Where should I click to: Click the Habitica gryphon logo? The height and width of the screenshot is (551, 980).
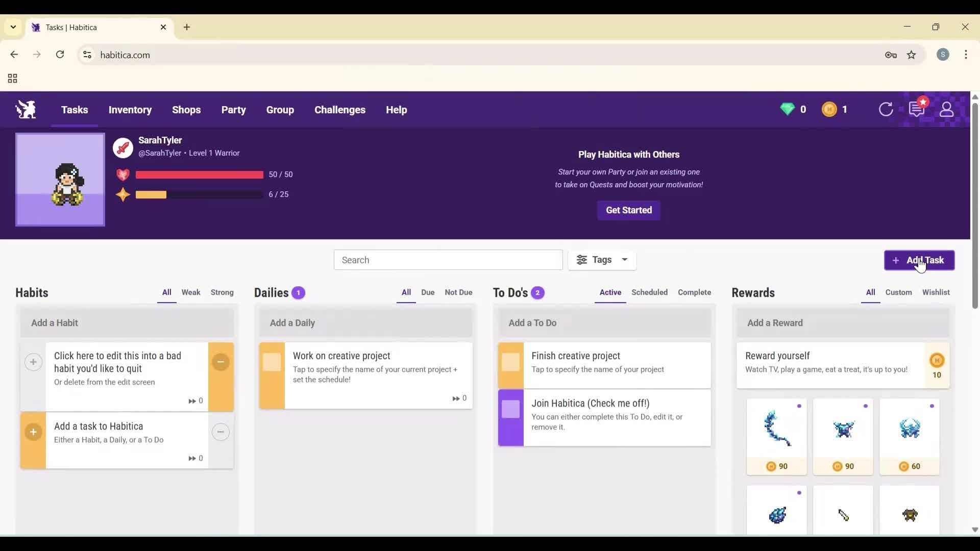25,109
